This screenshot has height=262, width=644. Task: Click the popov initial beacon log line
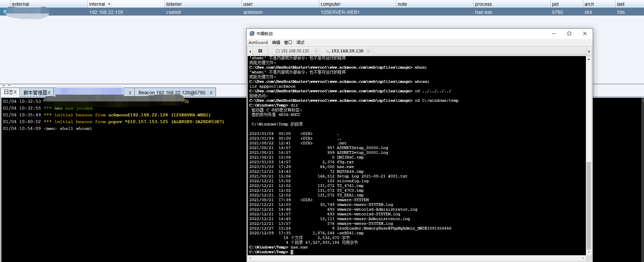[114, 122]
